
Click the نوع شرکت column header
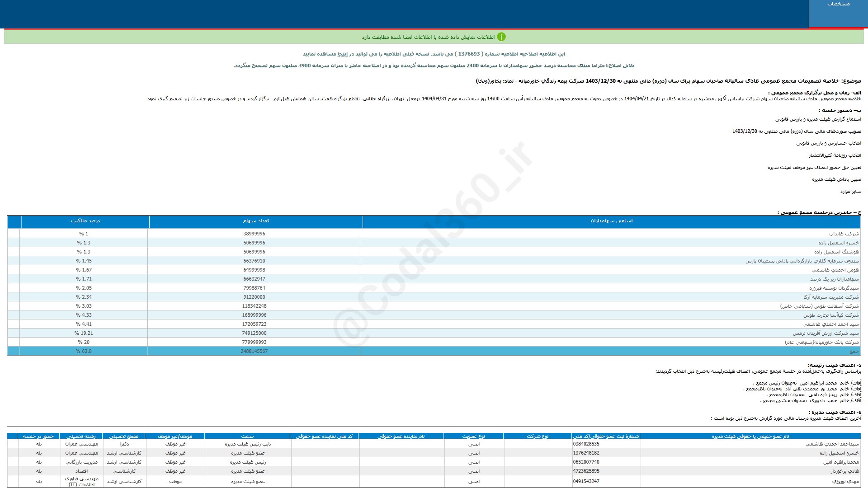click(538, 436)
